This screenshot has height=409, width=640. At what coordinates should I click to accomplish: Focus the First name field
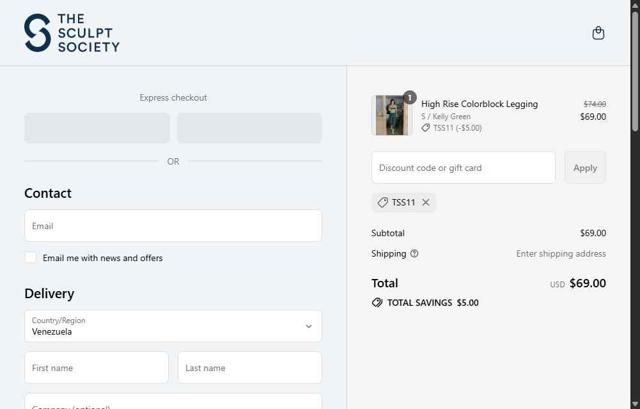(96, 368)
